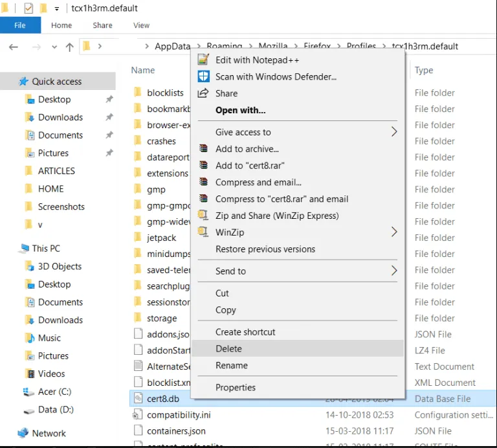Click the Windows Defender shield icon
The height and width of the screenshot is (448, 497).
[203, 76]
